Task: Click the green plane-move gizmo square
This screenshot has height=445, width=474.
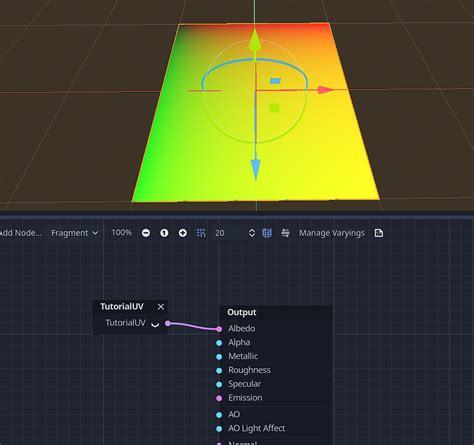Action: [x=274, y=108]
